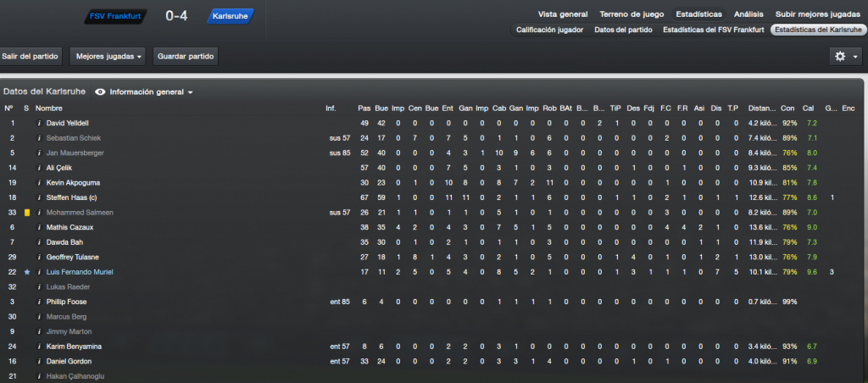This screenshot has width=868, height=383.
Task: Open Steffen Haas's info icon
Action: (39, 197)
